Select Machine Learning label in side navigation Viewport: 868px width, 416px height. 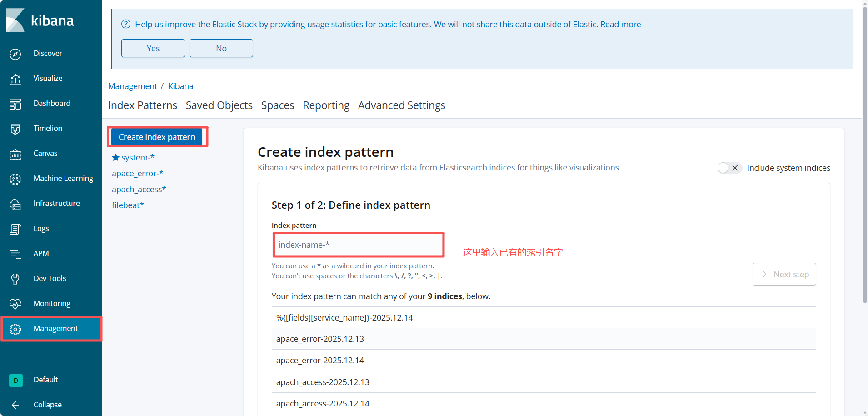(63, 178)
